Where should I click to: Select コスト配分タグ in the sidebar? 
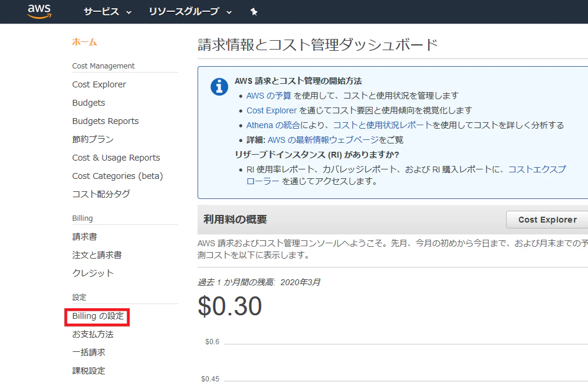(101, 194)
